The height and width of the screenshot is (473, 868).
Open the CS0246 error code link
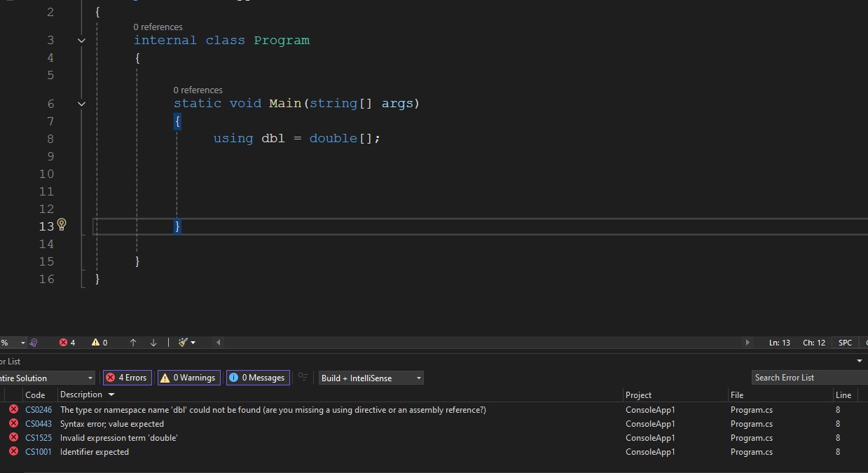pyautogui.click(x=39, y=409)
